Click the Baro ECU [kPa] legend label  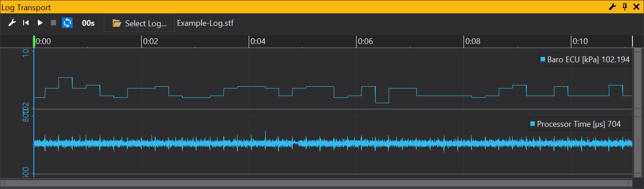(585, 60)
